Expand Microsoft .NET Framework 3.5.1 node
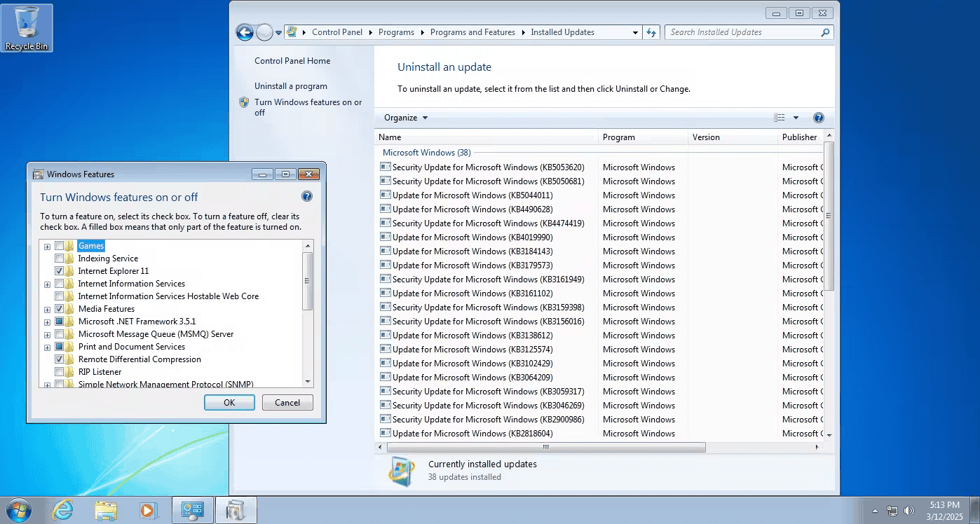This screenshot has height=524, width=980. [x=47, y=322]
